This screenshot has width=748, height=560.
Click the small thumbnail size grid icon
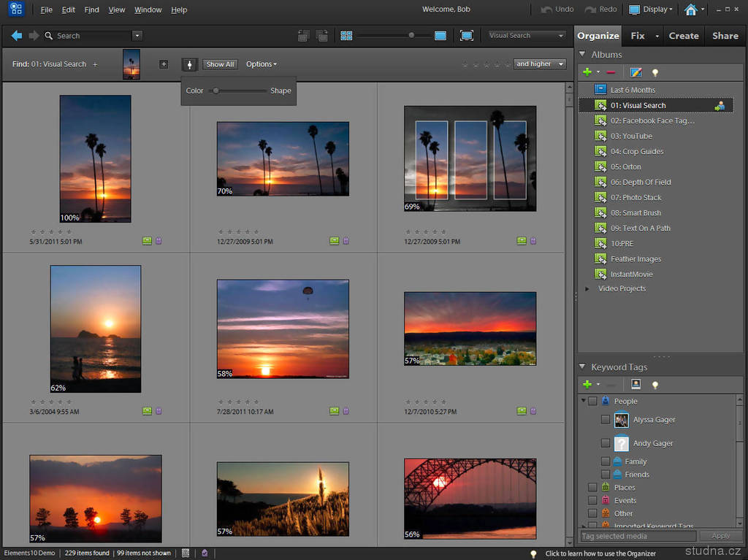point(346,35)
